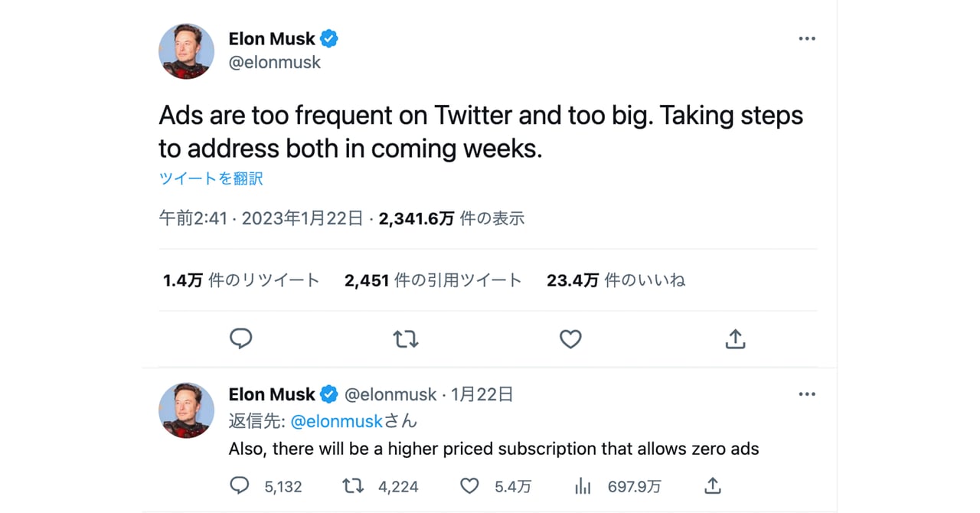Open the reply composer on the main tweet
This screenshot has height=513, width=980.
(240, 338)
